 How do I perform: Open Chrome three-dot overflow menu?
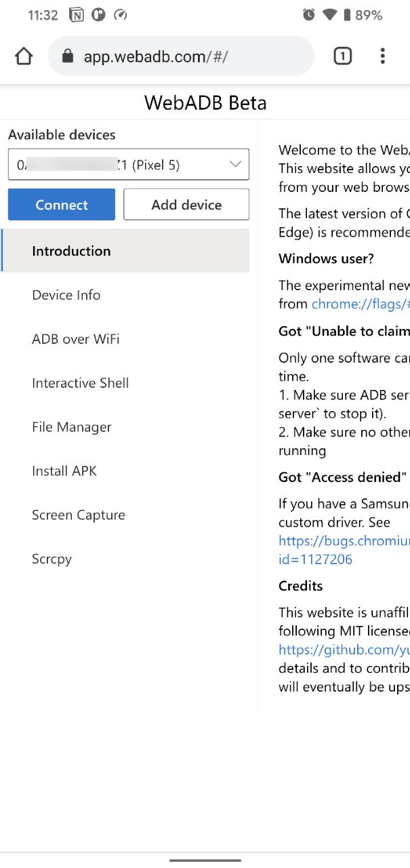pos(383,56)
